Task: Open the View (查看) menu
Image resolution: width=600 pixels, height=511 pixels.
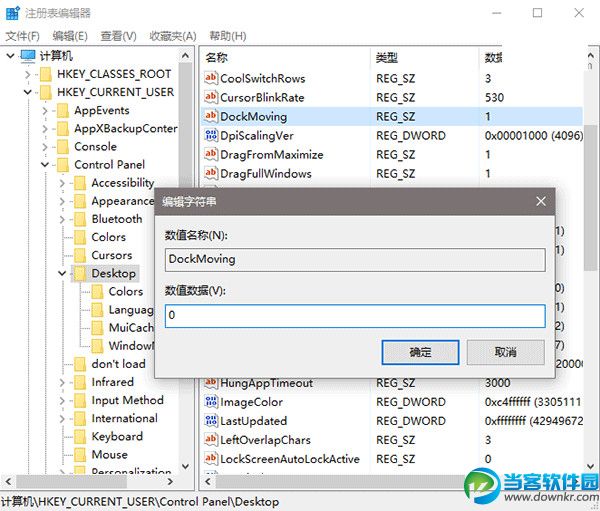Action: pos(118,36)
